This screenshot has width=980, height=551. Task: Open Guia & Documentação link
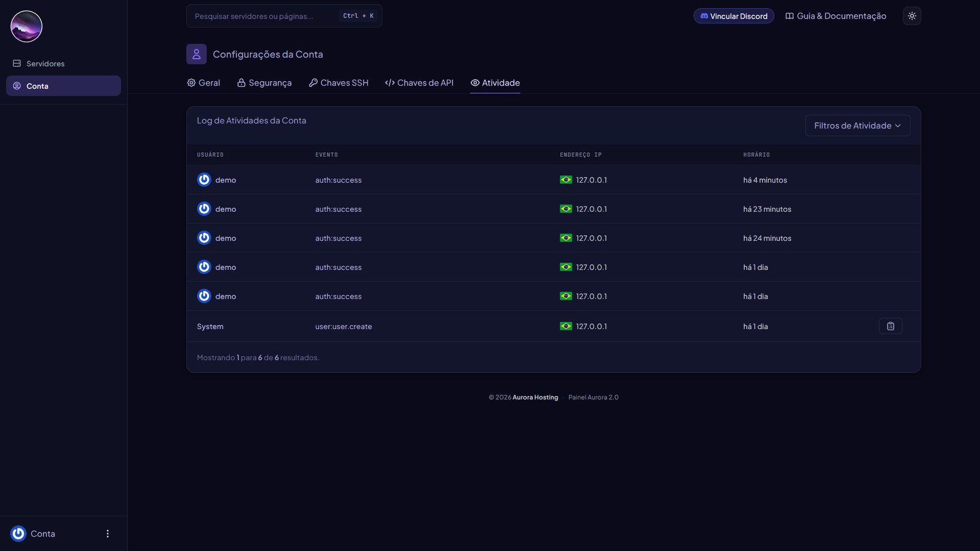(x=836, y=16)
